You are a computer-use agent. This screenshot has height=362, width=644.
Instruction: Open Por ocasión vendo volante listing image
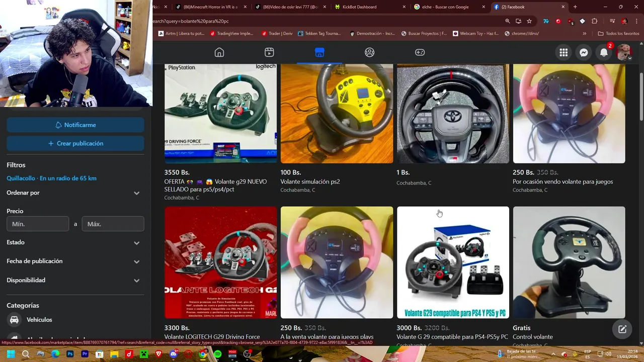click(x=569, y=114)
